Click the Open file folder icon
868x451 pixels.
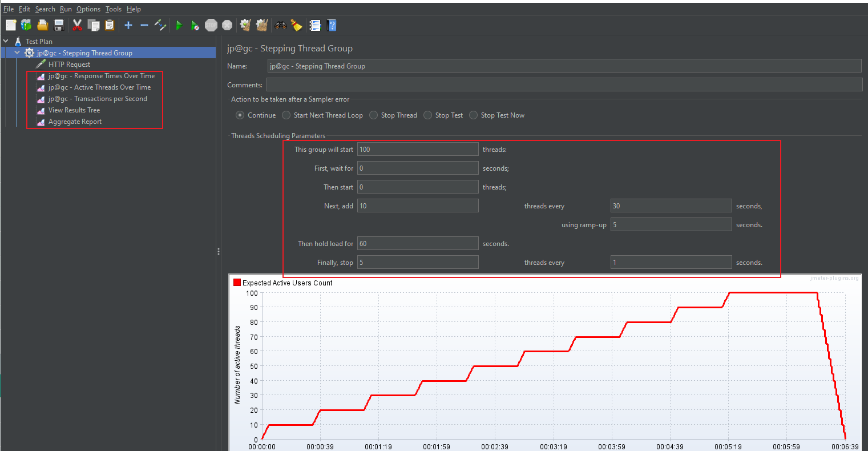42,25
